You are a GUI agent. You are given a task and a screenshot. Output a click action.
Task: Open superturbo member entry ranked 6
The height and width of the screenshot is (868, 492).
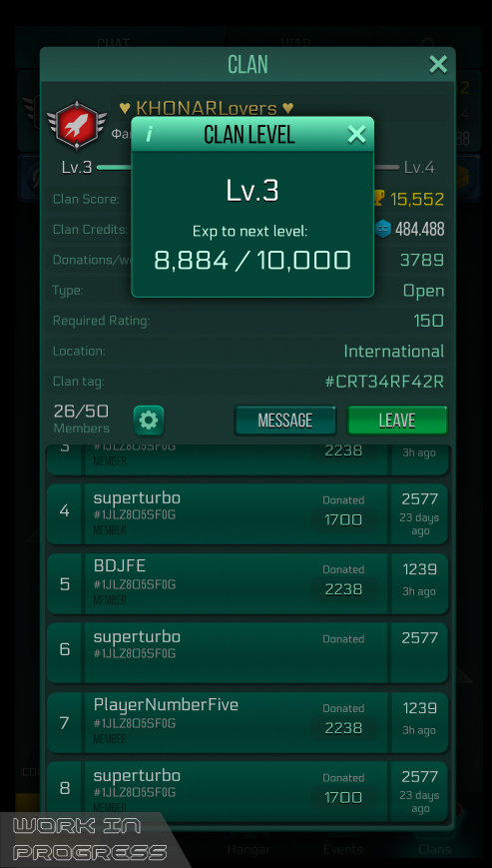point(247,653)
